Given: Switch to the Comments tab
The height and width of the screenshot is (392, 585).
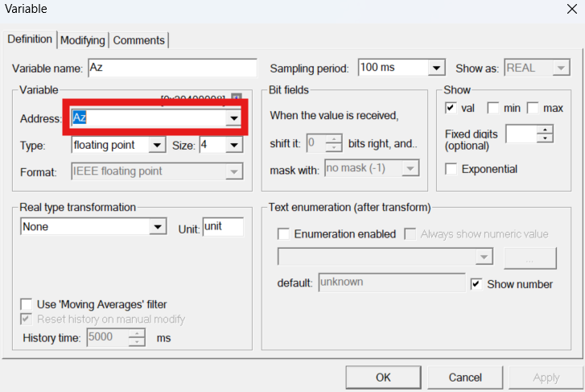Looking at the screenshot, I should point(138,40).
